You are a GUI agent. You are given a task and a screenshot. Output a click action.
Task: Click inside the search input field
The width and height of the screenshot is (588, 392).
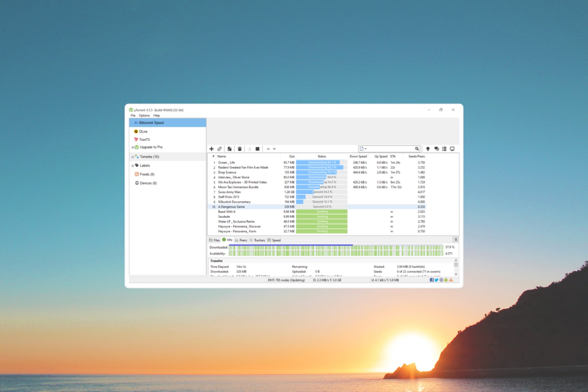[390, 149]
